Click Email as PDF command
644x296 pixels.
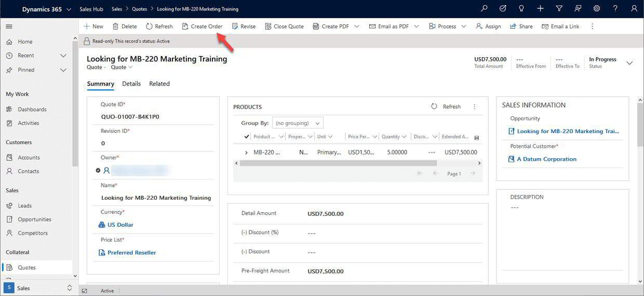389,27
